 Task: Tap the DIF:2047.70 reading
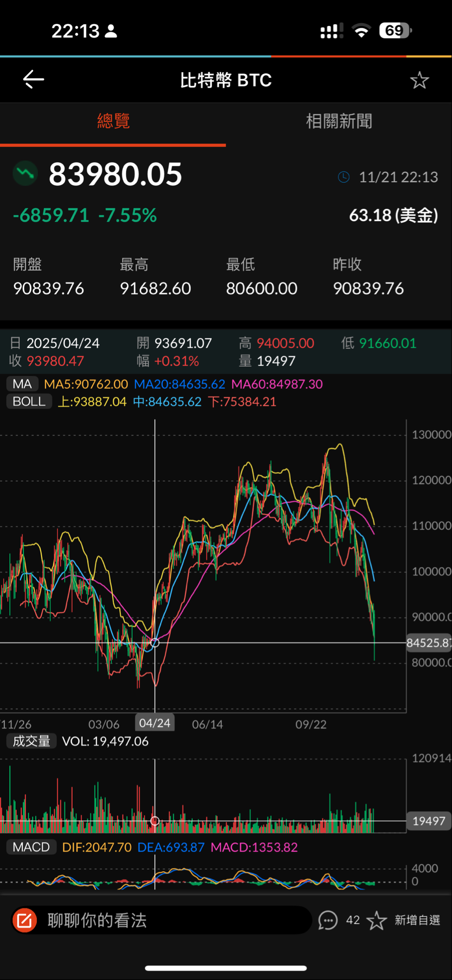coord(97,847)
